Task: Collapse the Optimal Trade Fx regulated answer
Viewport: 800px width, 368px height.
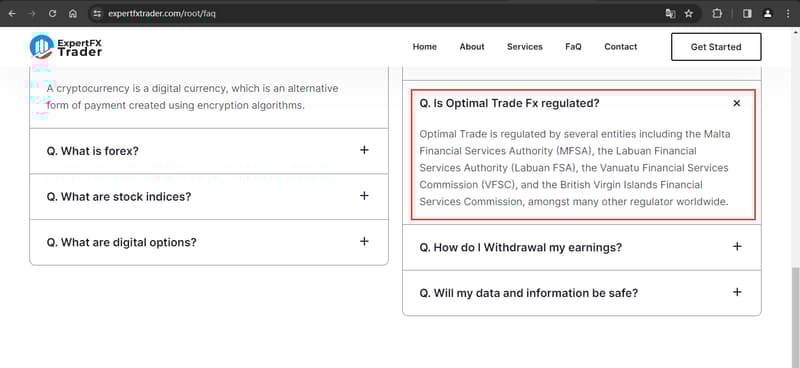Action: click(x=736, y=104)
